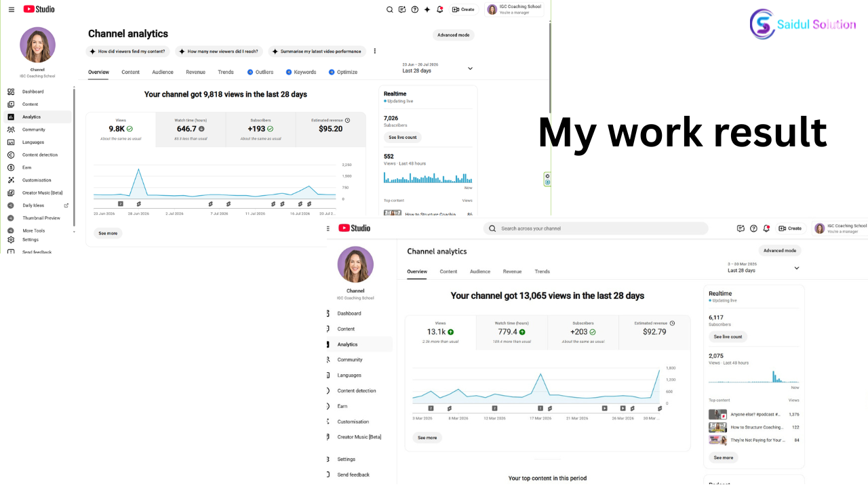Image resolution: width=868 pixels, height=488 pixels.
Task: Click the YouTube Studio logo in the upper screenshot
Action: [39, 9]
